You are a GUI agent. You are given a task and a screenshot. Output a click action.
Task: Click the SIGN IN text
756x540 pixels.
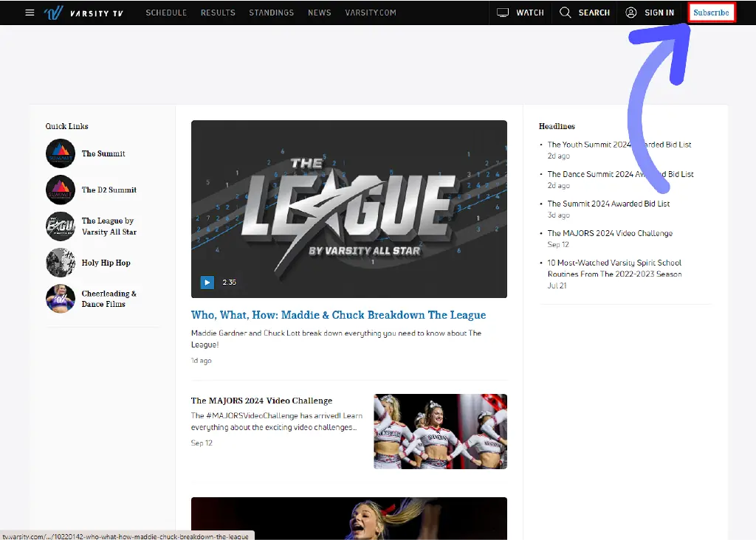659,13
